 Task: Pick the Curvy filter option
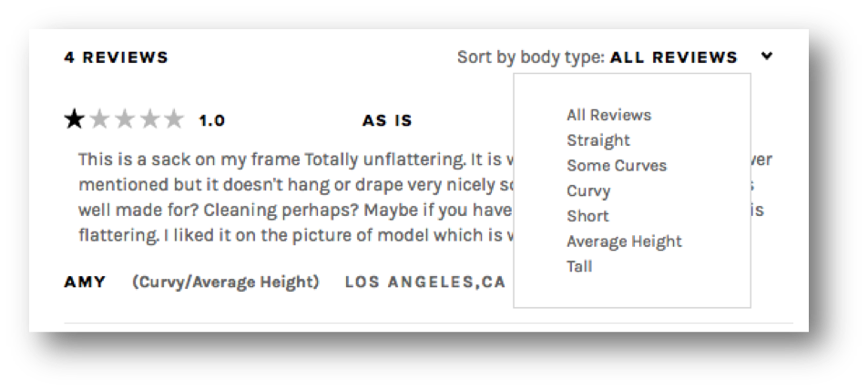588,191
